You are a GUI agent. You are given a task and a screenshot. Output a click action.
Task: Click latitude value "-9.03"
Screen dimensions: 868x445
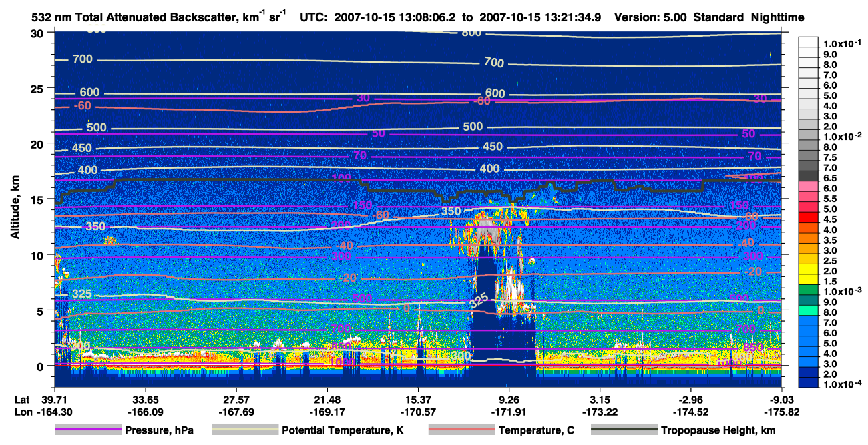(782, 400)
